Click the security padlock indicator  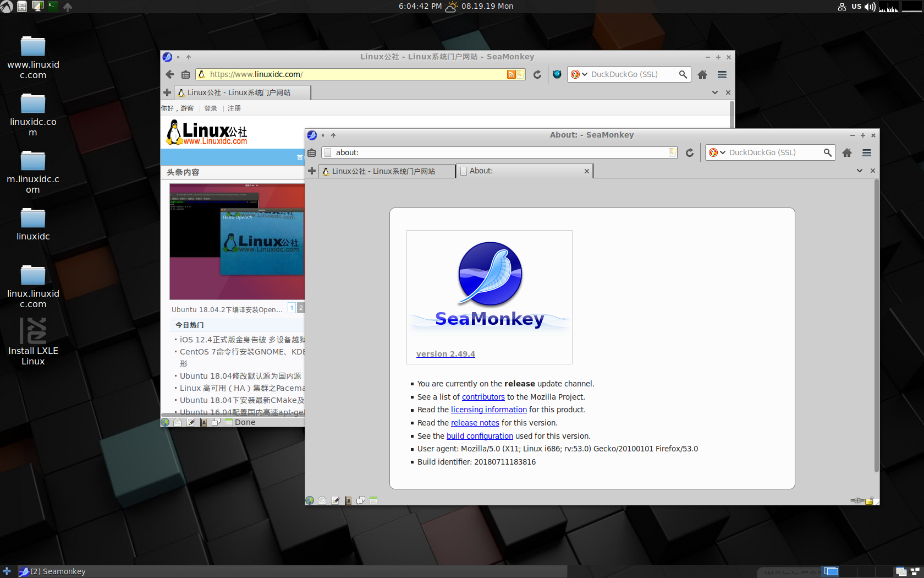click(x=870, y=501)
